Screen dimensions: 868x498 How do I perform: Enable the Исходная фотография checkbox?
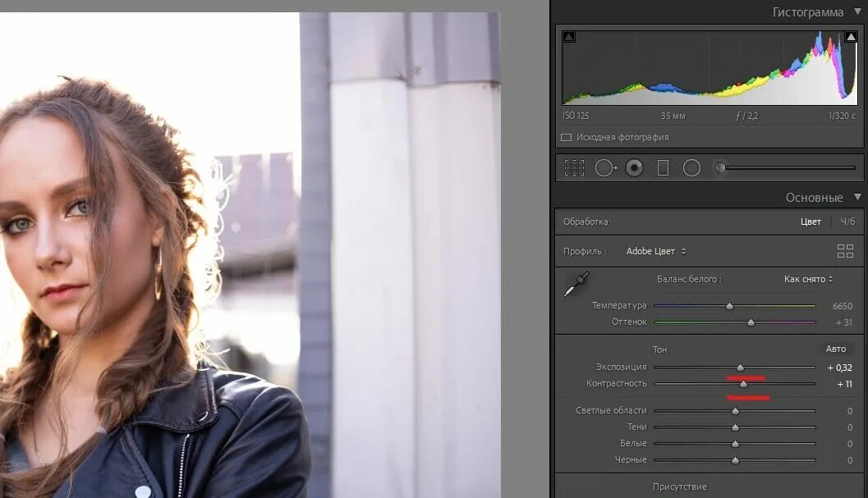coord(567,137)
